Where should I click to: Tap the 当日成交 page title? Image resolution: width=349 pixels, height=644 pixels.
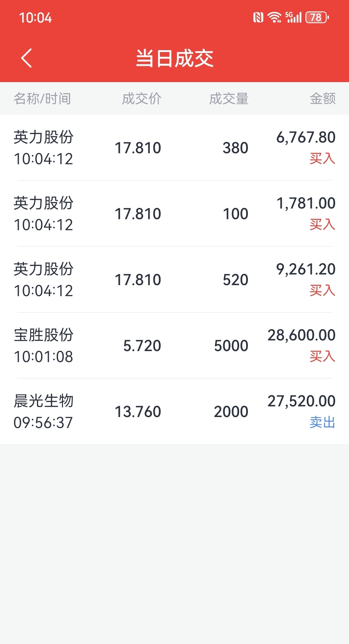coord(174,59)
